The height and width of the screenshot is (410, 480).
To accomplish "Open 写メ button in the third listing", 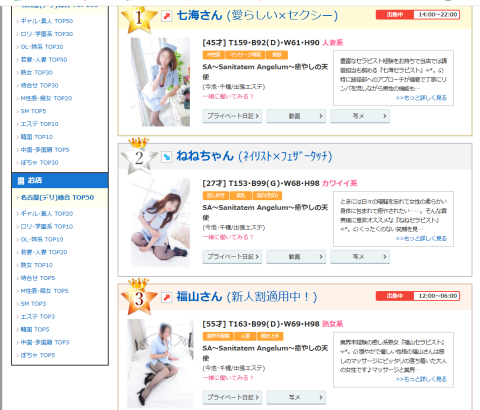I will click(x=296, y=397).
